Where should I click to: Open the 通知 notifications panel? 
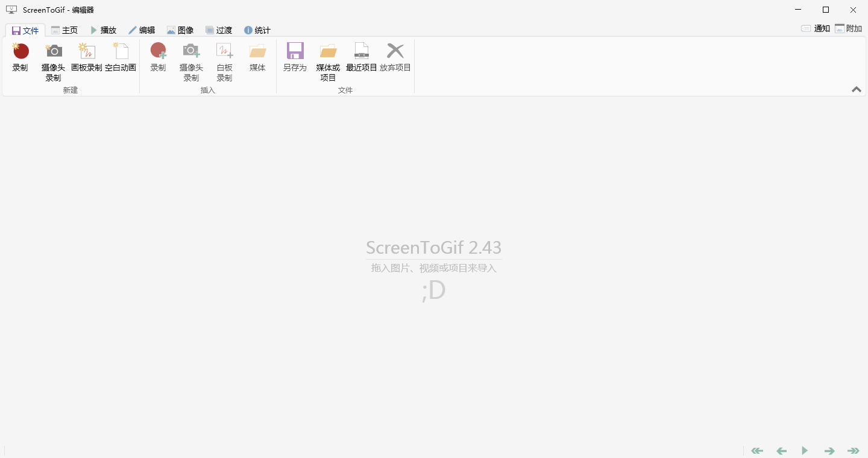(816, 28)
